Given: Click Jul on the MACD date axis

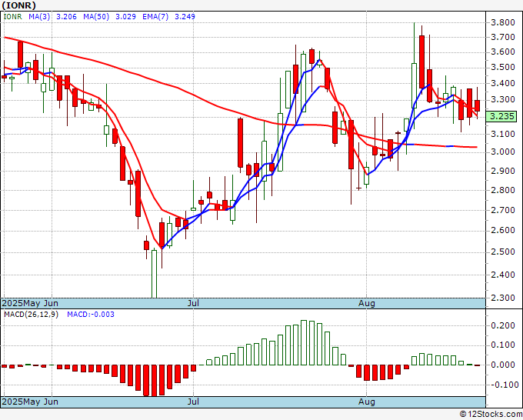Looking at the screenshot, I should (x=193, y=402).
